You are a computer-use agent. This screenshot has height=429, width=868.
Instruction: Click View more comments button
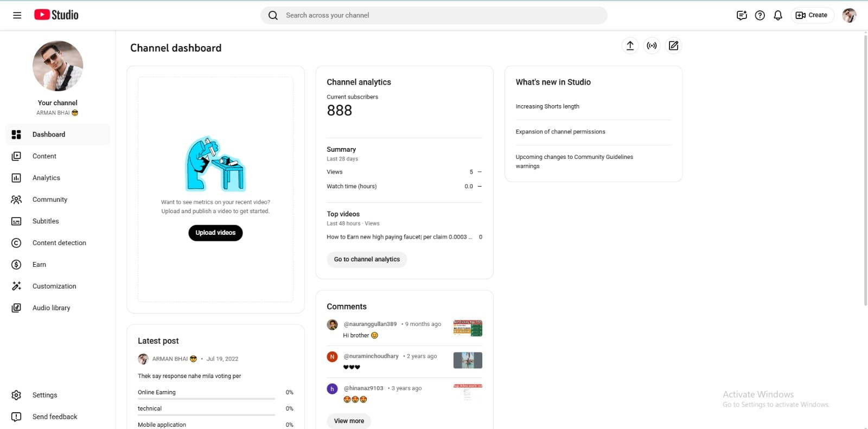pyautogui.click(x=349, y=421)
